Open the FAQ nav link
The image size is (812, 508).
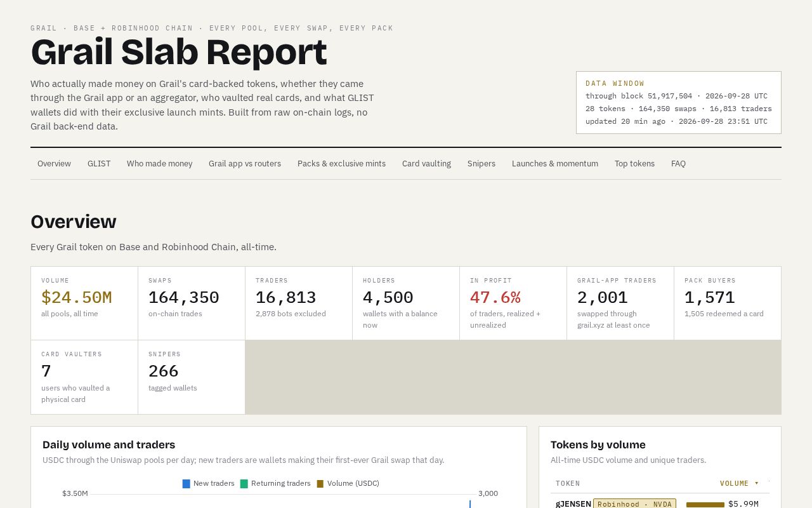[678, 164]
